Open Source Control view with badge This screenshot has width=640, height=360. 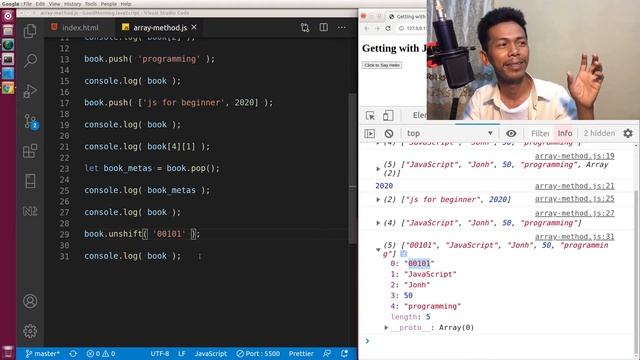click(31, 121)
